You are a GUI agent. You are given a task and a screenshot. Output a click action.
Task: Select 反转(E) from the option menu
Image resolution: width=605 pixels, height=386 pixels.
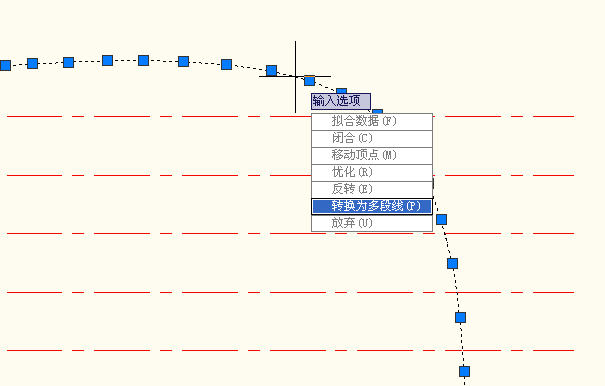click(x=372, y=190)
